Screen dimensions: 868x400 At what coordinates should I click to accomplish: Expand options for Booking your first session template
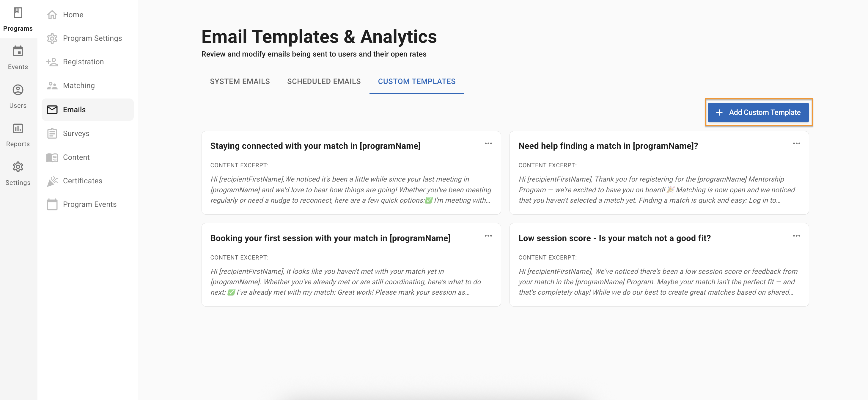(x=488, y=236)
